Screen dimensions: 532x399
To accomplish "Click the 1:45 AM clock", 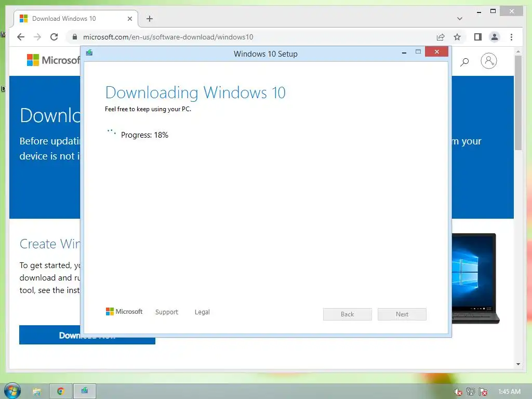I will point(509,392).
